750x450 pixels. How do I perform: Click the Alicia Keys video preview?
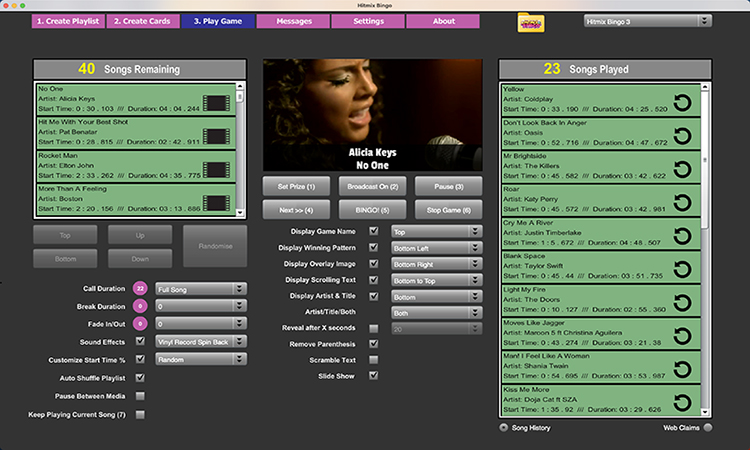point(372,114)
